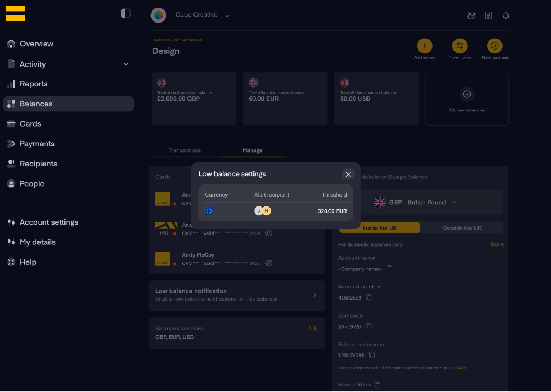Open the Cube Creative account dropdown
This screenshot has width=551, height=392.
[227, 16]
